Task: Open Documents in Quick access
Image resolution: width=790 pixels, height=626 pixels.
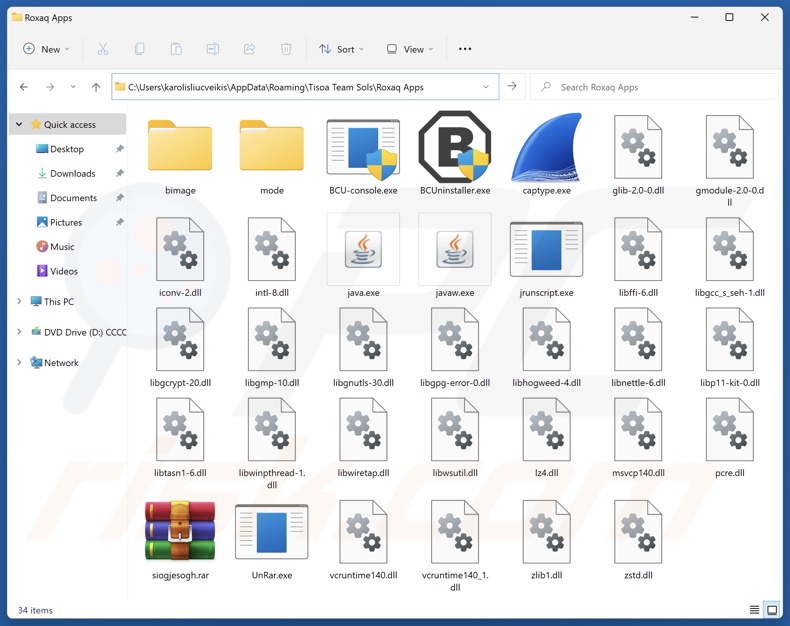Action: 73,198
